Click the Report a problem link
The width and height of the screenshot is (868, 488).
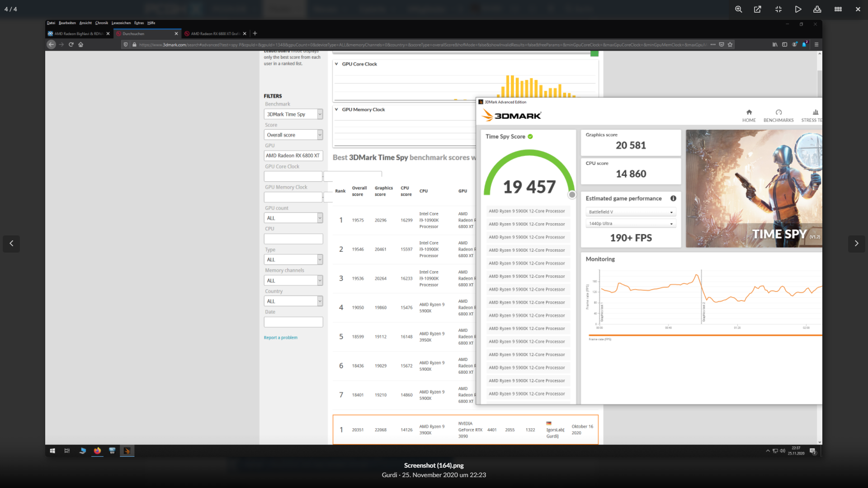coord(280,338)
